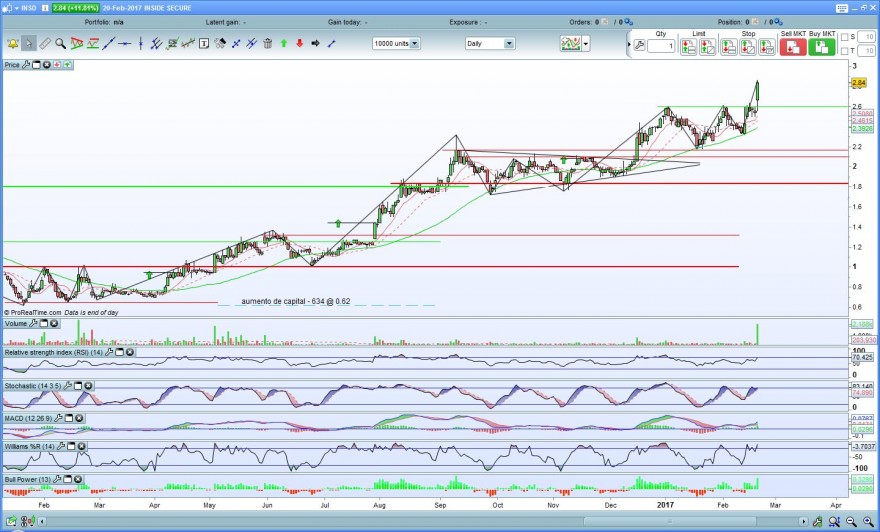880x532 pixels.
Task: Click the T value input field
Action: coord(867,51)
